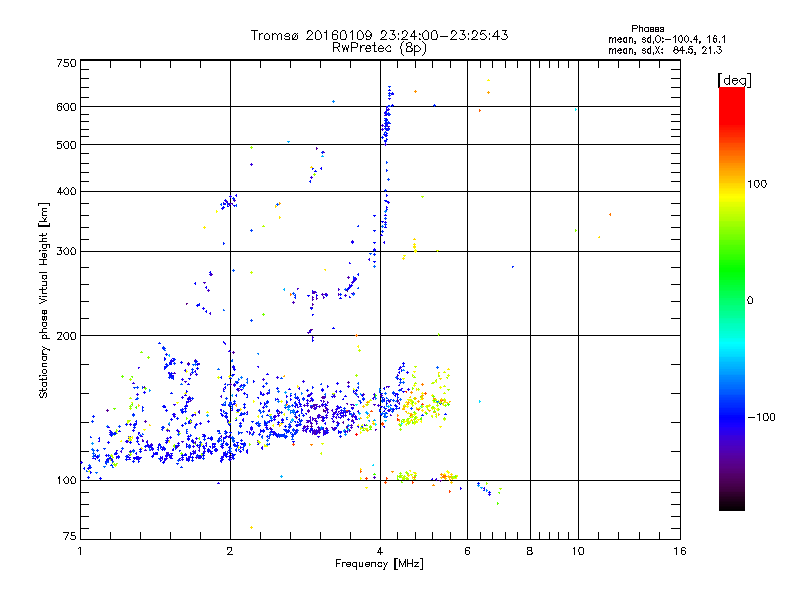Click the x-axis '1' tick label
Image resolution: width=800 pixels, height=600 pixels.
[x=80, y=551]
